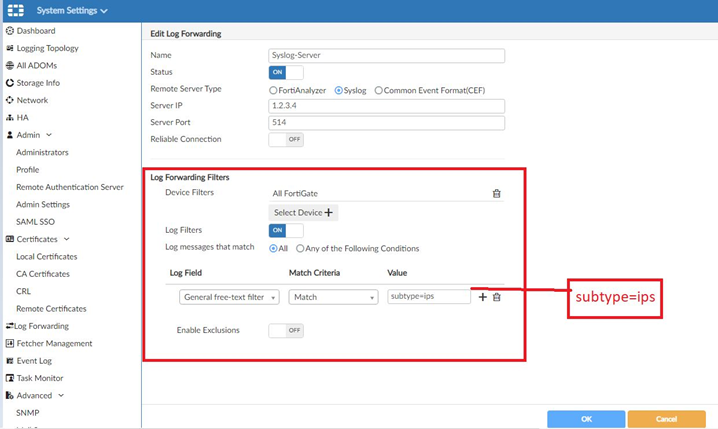Enable the Reliable Connection toggle
This screenshot has width=718, height=429.
[286, 140]
